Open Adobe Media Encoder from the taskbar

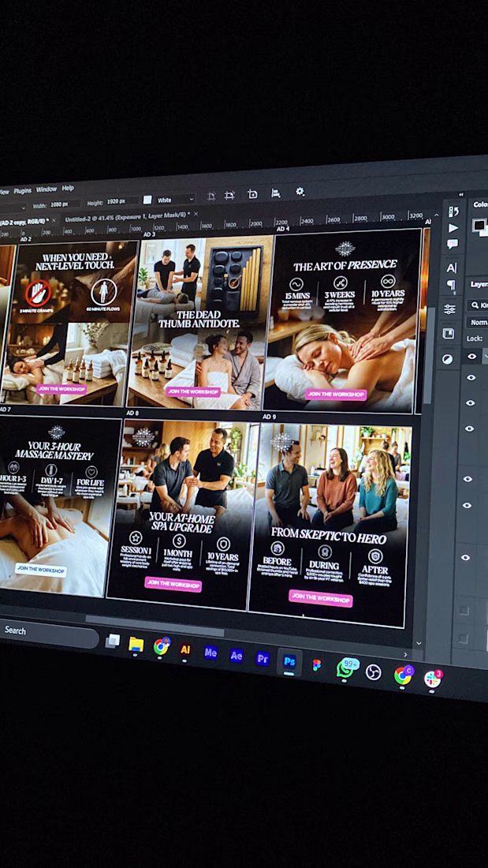tap(210, 653)
